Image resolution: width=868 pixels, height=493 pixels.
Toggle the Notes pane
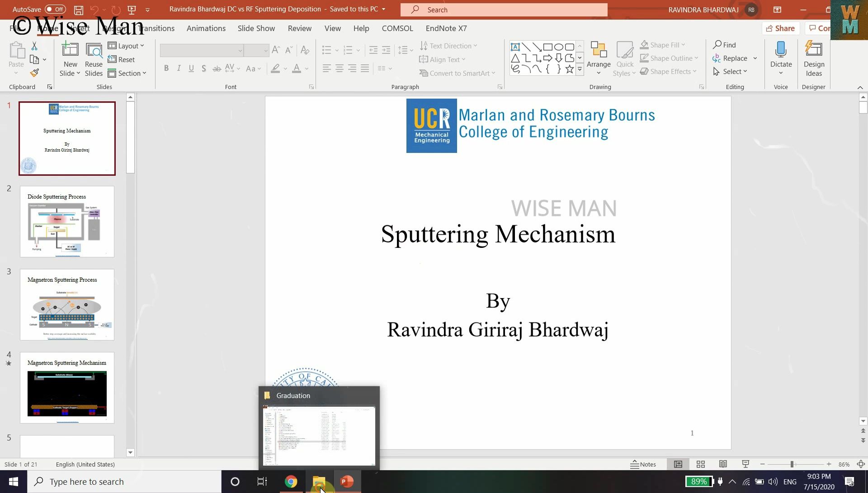coord(643,465)
